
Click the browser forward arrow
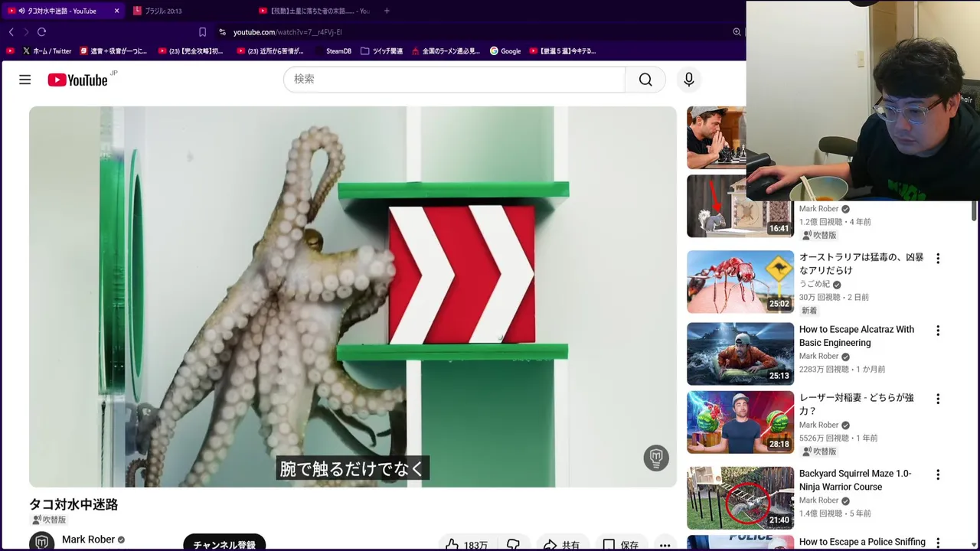point(25,32)
